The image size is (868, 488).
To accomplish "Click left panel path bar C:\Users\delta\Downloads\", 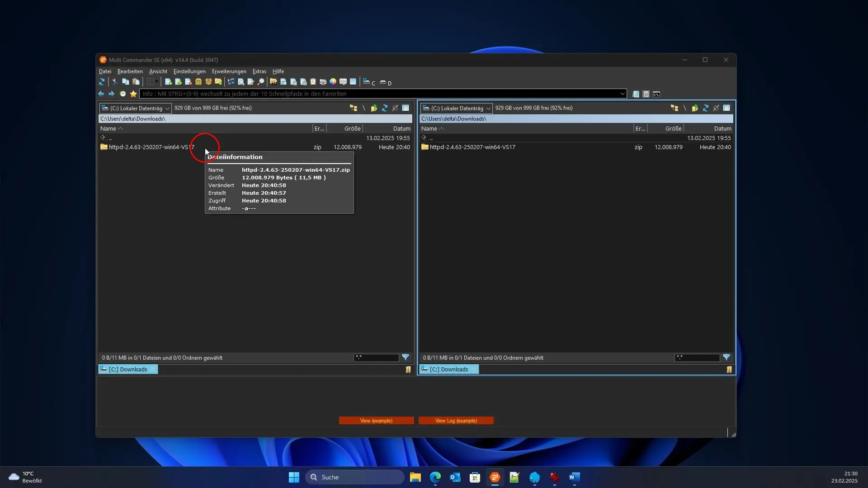I will 255,119.
